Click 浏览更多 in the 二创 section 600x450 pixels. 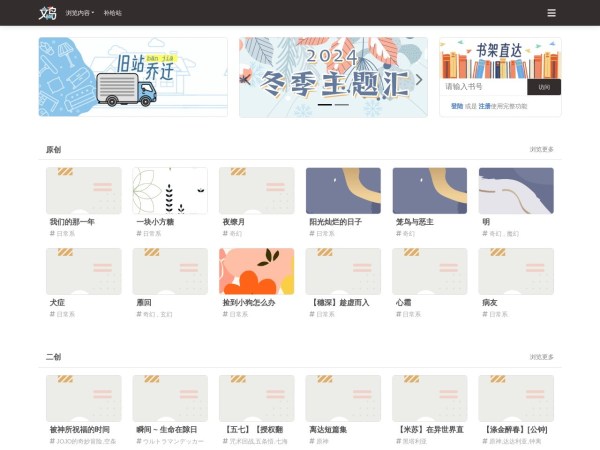541,356
